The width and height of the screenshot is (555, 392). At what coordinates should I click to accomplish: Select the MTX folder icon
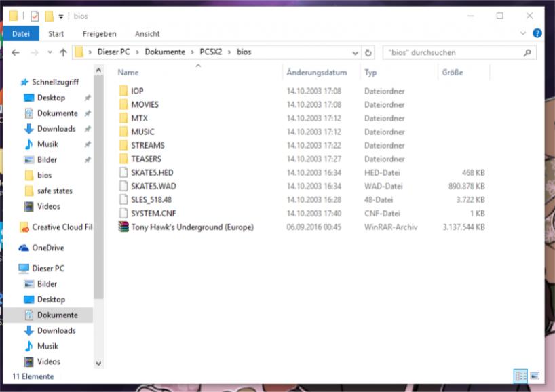coord(123,118)
